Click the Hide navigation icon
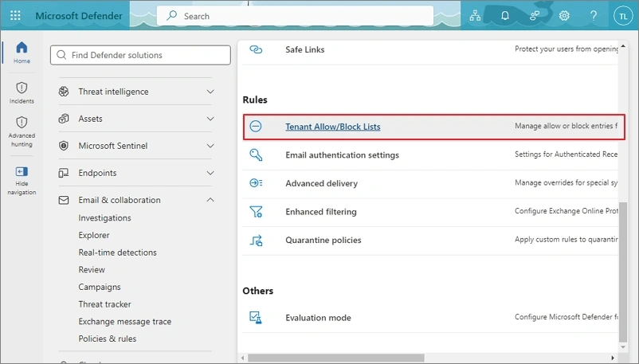639x364 pixels. [x=22, y=171]
